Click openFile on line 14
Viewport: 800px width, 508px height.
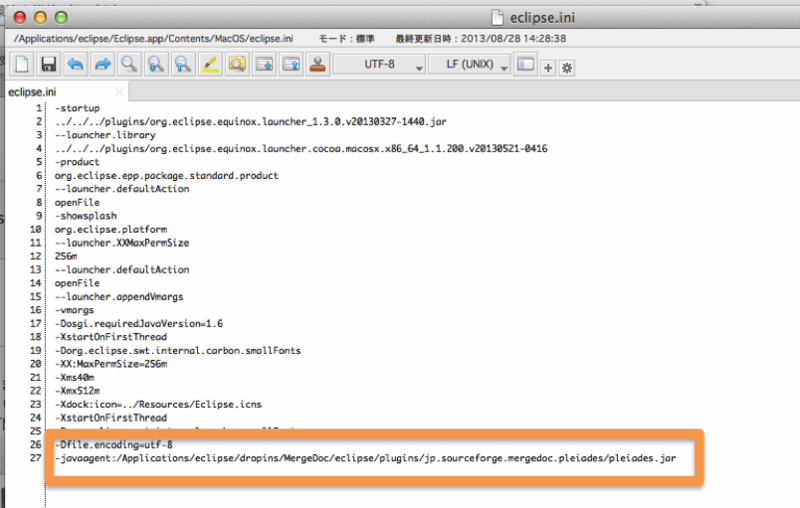coord(77,283)
